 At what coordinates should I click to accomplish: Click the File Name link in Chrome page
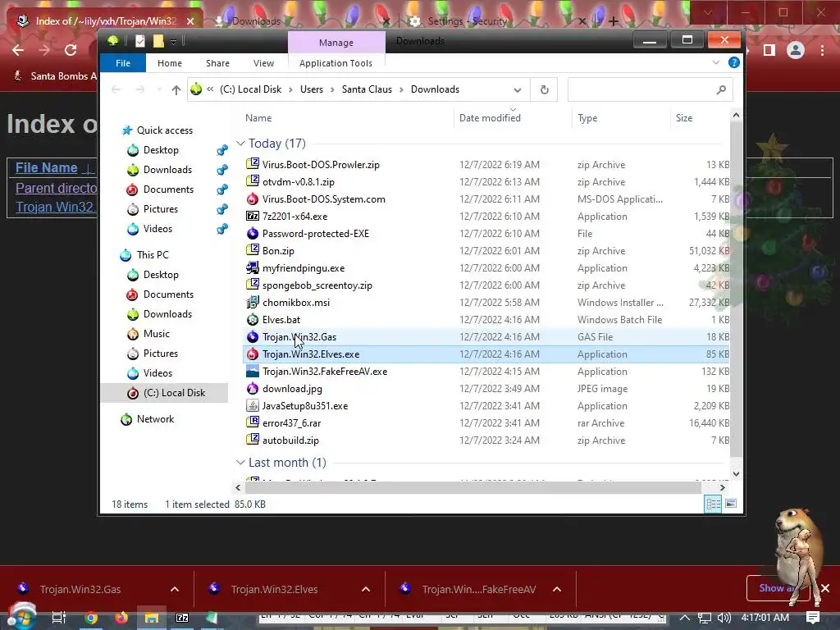(47, 167)
